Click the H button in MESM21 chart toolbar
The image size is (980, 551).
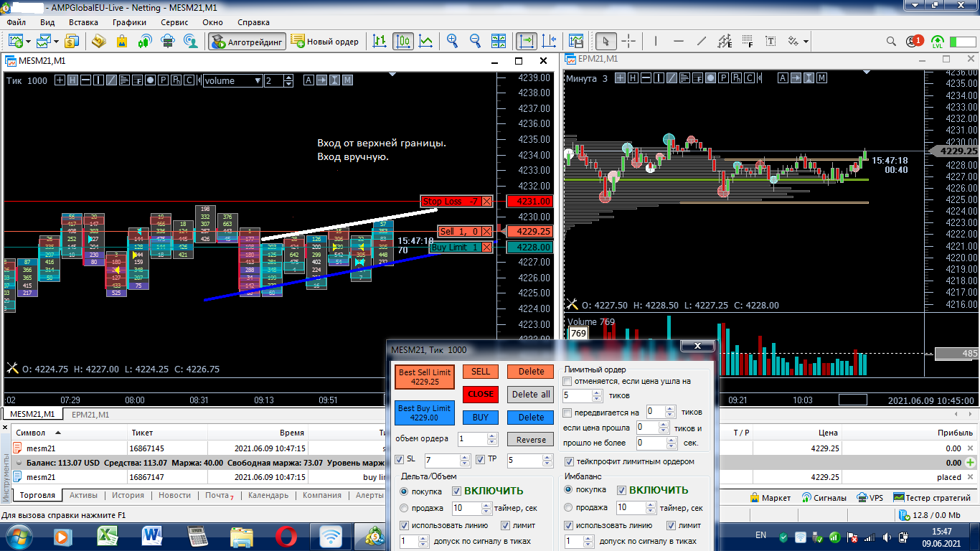pyautogui.click(x=72, y=80)
